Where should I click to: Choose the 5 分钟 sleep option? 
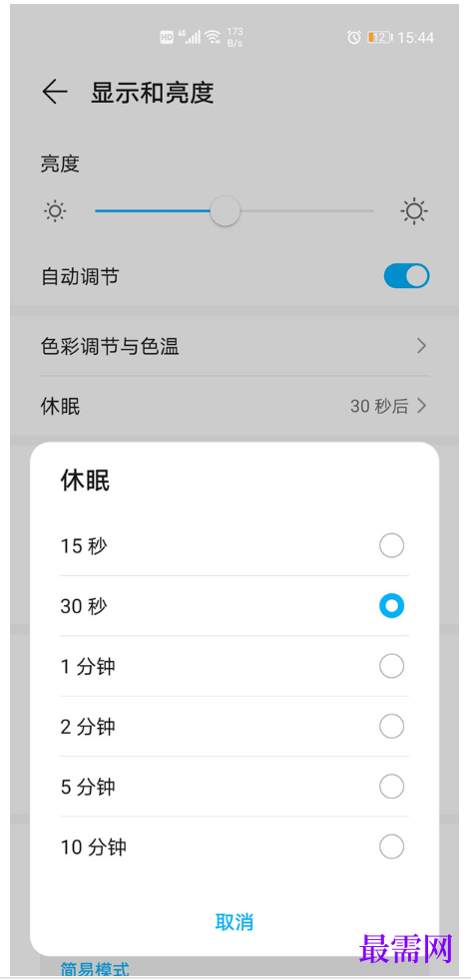[x=235, y=787]
